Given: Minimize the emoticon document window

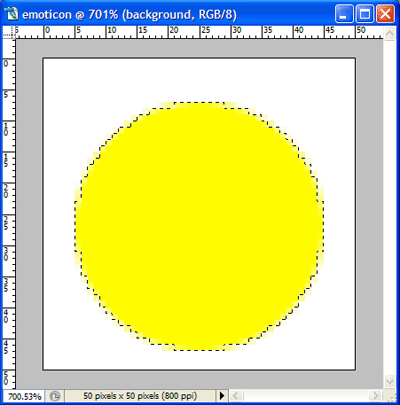Looking at the screenshot, I should coord(344,14).
